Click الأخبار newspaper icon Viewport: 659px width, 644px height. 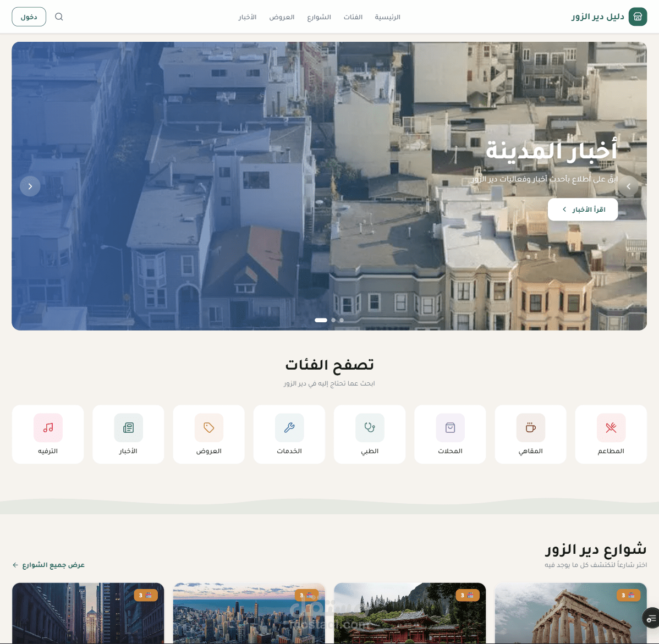tap(129, 428)
